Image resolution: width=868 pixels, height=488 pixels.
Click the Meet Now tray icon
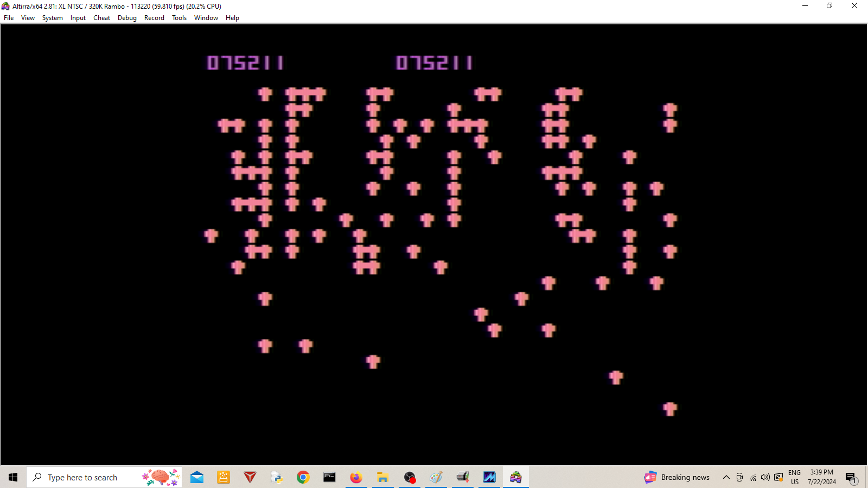[x=739, y=477]
